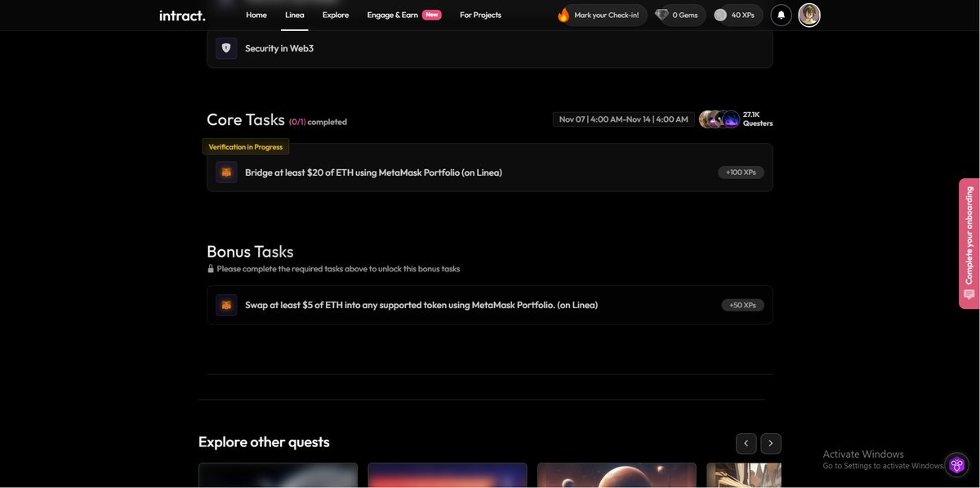Select the Linea nav tab
Viewport: 980px width, 488px height.
(x=295, y=15)
